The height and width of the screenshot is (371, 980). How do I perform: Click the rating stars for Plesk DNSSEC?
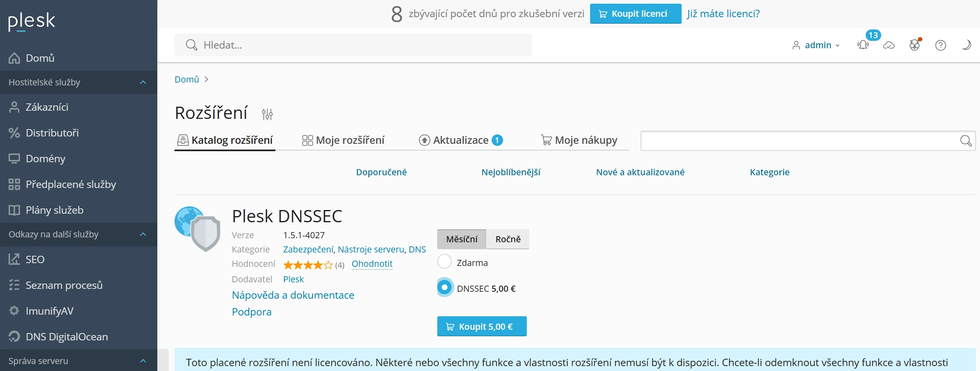308,265
